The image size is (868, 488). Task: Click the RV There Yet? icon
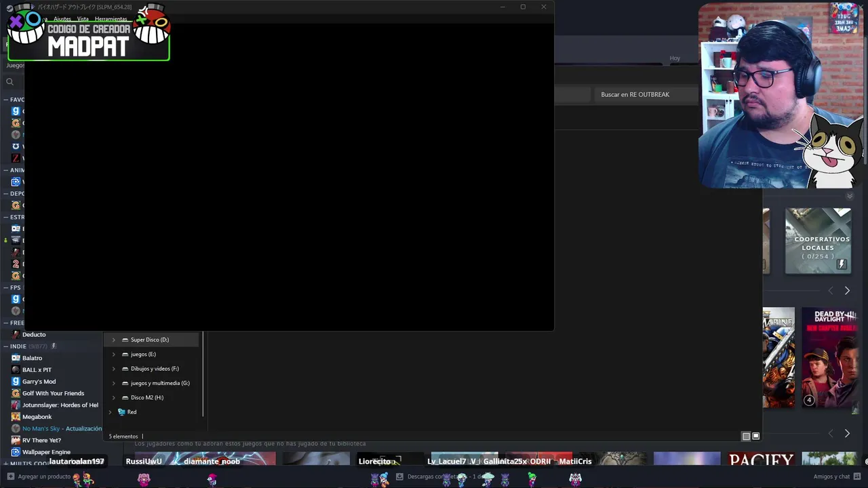click(16, 440)
